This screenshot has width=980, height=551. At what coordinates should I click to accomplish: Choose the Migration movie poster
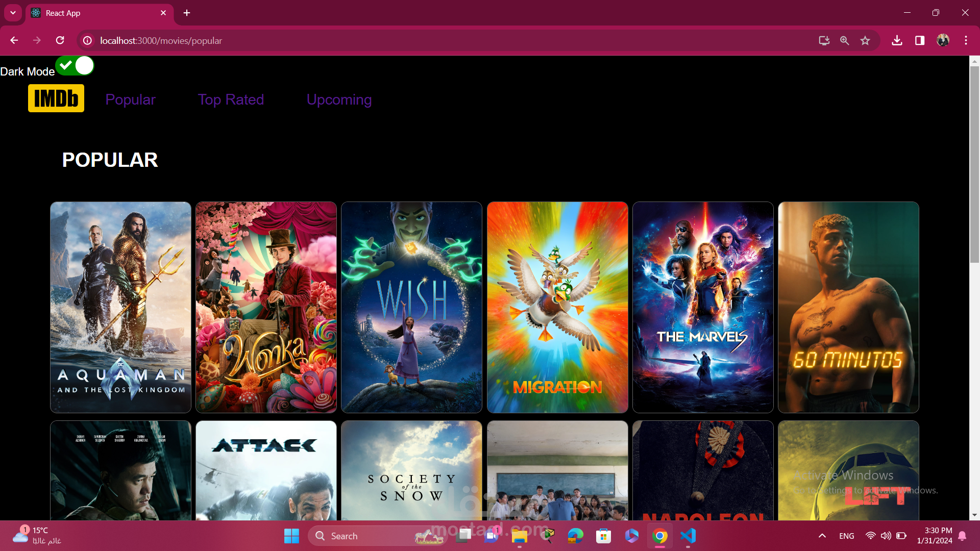(x=557, y=307)
